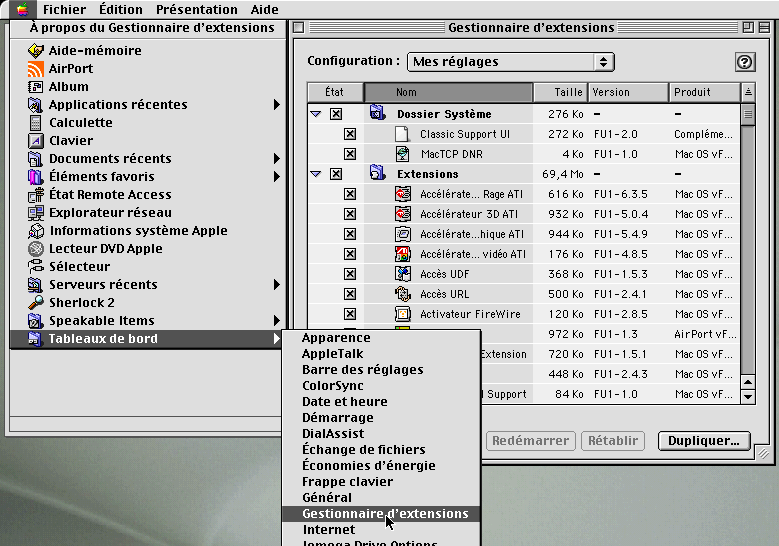779x546 pixels.
Task: Click the Calculette icon
Action: tap(36, 123)
